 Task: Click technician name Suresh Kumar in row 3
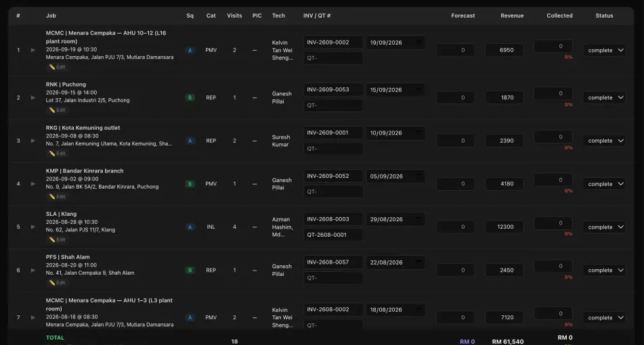click(x=281, y=141)
